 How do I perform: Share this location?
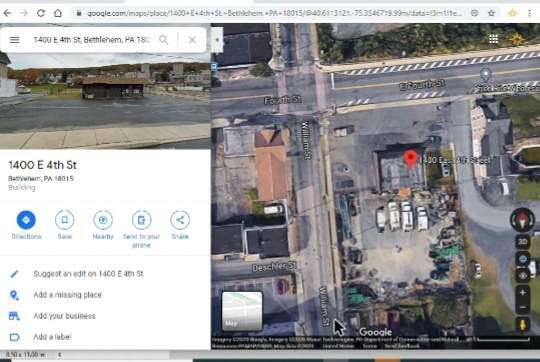[x=180, y=225]
